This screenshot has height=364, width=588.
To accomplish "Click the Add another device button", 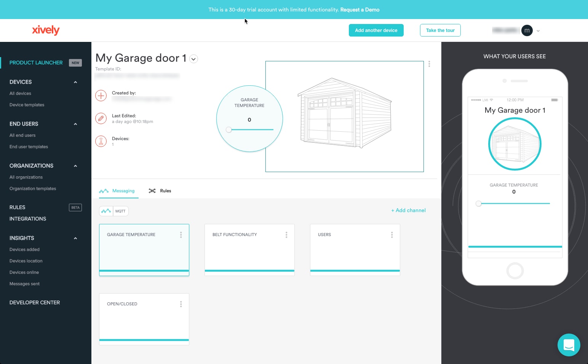I will pos(376,30).
